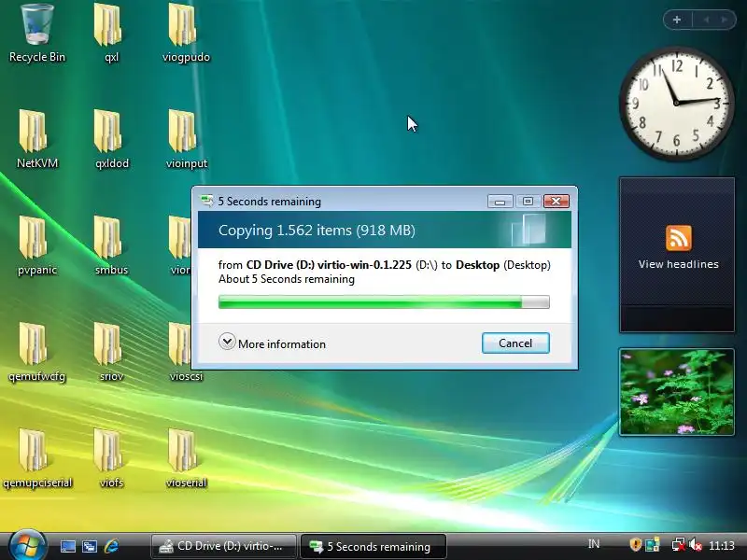747x560 pixels.
Task: Close the copy dialog window
Action: (x=556, y=202)
